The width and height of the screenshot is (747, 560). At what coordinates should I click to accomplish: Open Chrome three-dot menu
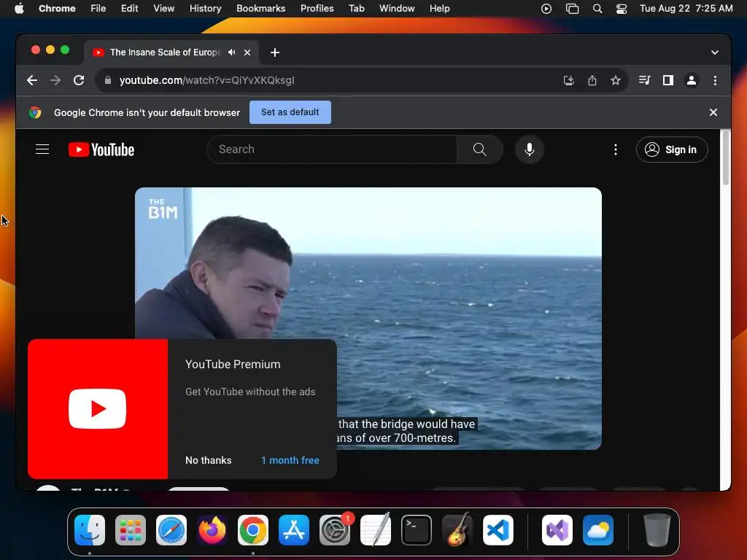[715, 80]
